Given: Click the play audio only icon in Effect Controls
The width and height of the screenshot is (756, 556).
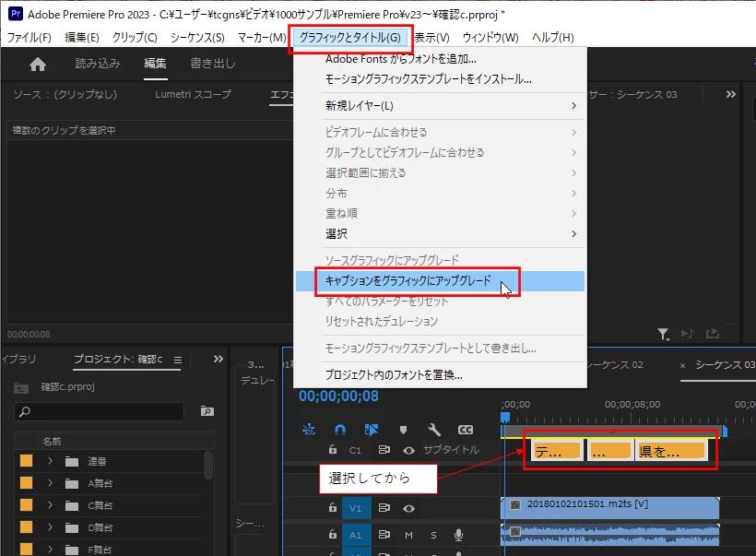Looking at the screenshot, I should [688, 333].
